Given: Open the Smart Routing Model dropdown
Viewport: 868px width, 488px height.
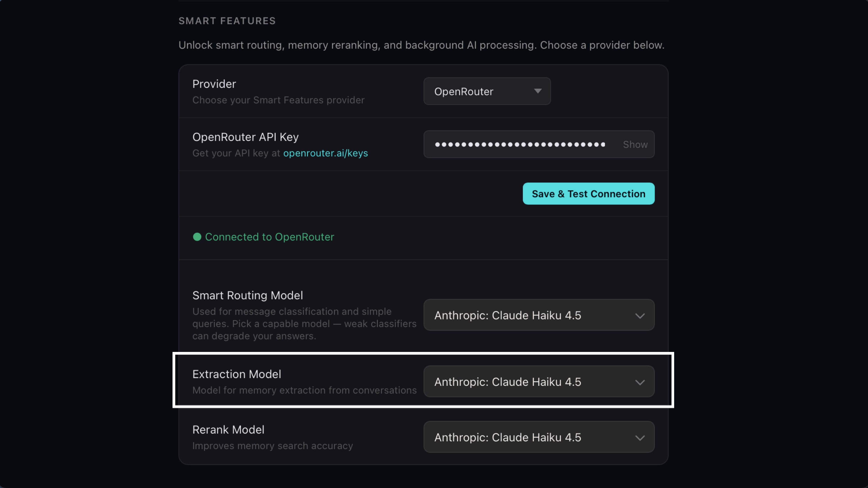Looking at the screenshot, I should coord(539,315).
